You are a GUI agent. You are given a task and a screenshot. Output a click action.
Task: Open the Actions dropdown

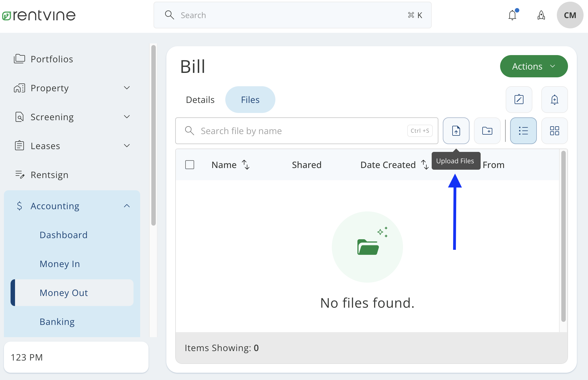coord(533,66)
